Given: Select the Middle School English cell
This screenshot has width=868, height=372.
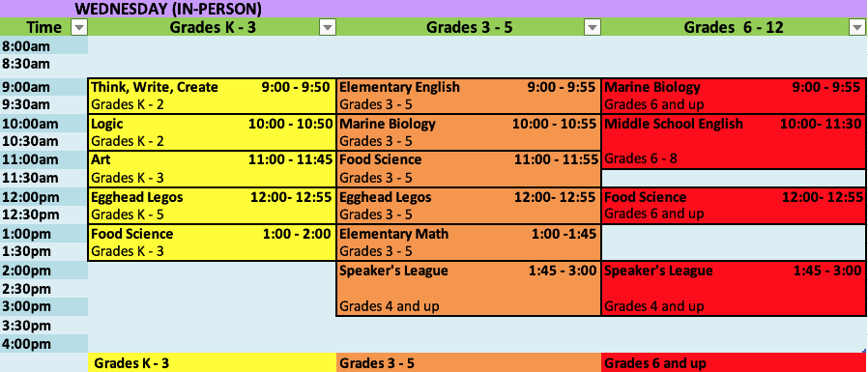Looking at the screenshot, I should tap(734, 142).
